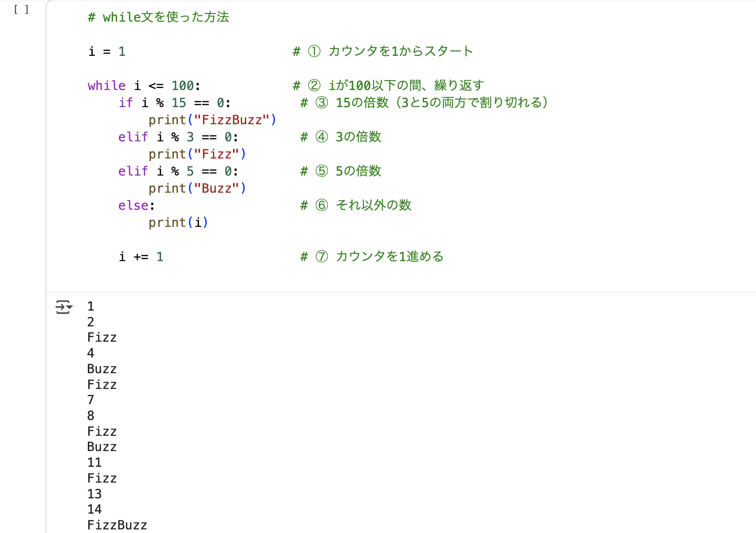This screenshot has height=533, width=756.
Task: Place cursor on the 'while文を使った方法' title comment
Action: coord(158,17)
